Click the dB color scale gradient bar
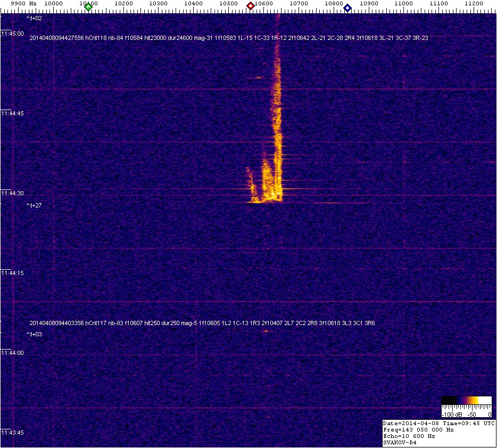 coord(466,401)
